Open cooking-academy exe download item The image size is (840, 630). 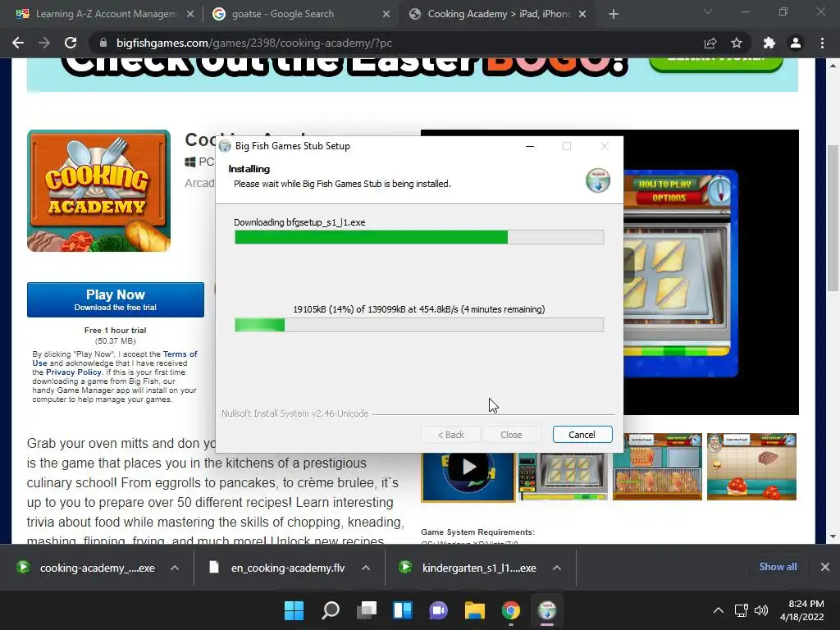[87, 568]
